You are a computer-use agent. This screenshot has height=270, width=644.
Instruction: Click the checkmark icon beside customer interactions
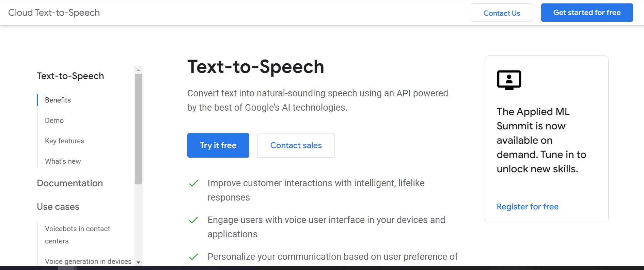tap(193, 184)
